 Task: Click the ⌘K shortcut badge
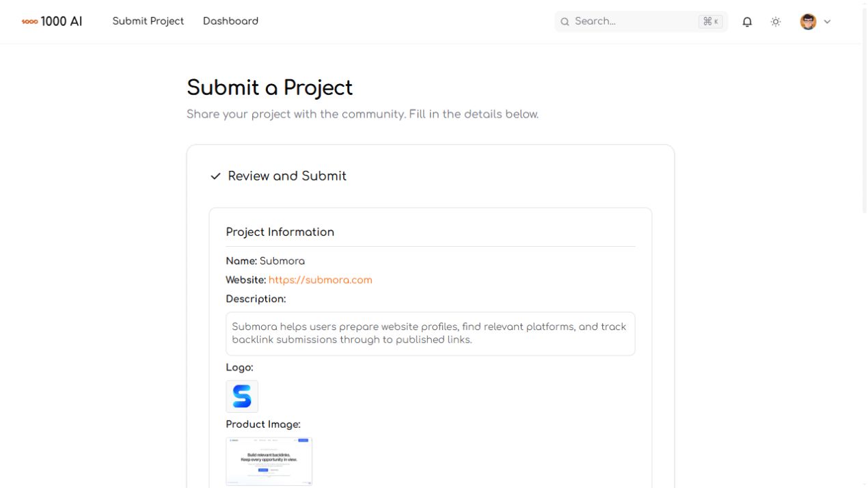(x=711, y=21)
